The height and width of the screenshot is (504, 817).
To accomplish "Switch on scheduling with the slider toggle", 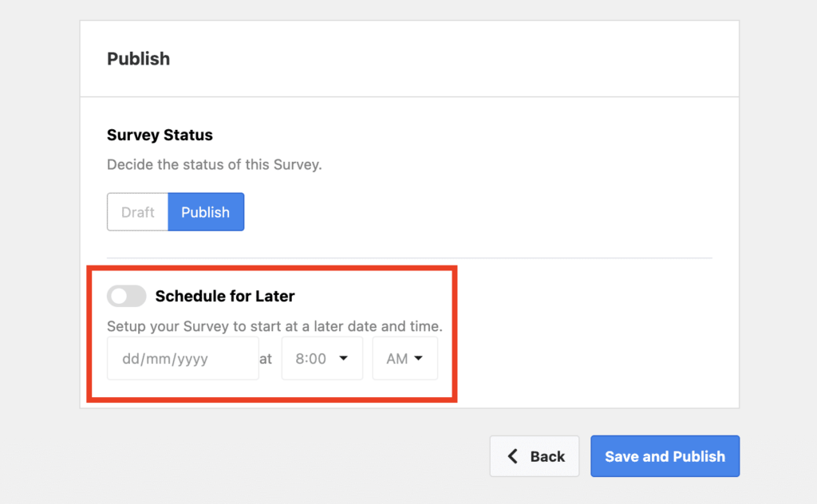I will click(126, 296).
